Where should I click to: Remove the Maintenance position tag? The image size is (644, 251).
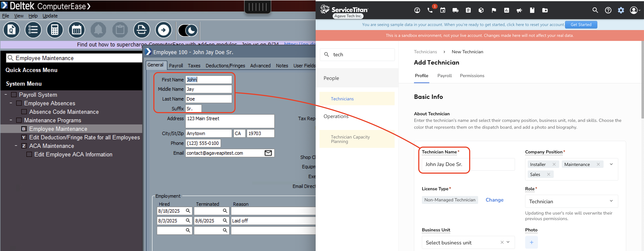[598, 164]
